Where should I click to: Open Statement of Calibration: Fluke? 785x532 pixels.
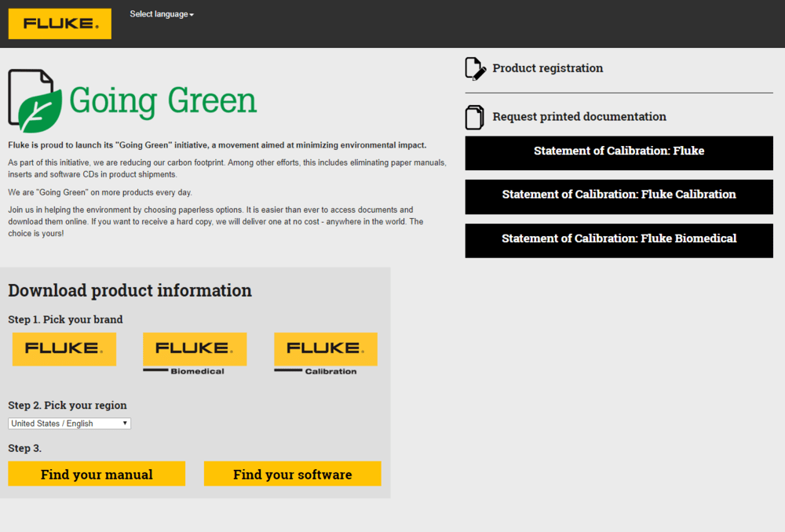[x=619, y=153]
